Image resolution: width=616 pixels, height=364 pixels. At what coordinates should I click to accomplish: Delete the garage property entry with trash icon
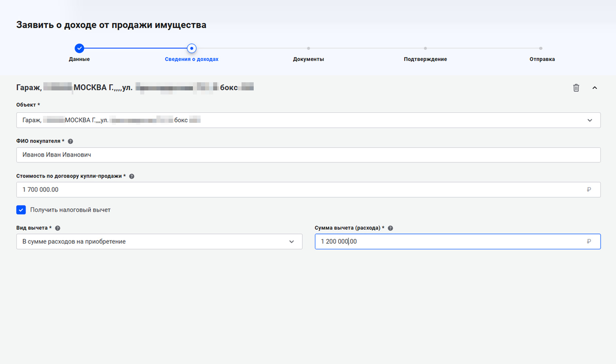tap(576, 88)
